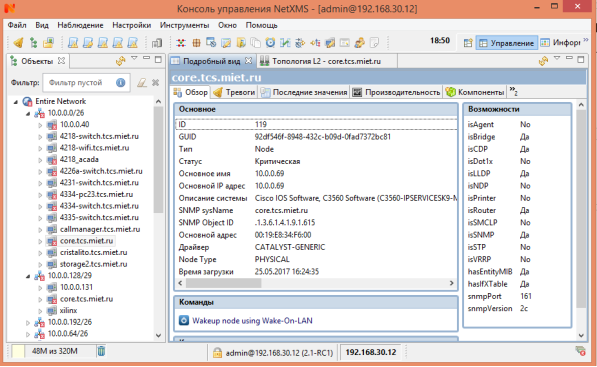Open the Инструменты menu
597x367 pixels.
click(184, 25)
